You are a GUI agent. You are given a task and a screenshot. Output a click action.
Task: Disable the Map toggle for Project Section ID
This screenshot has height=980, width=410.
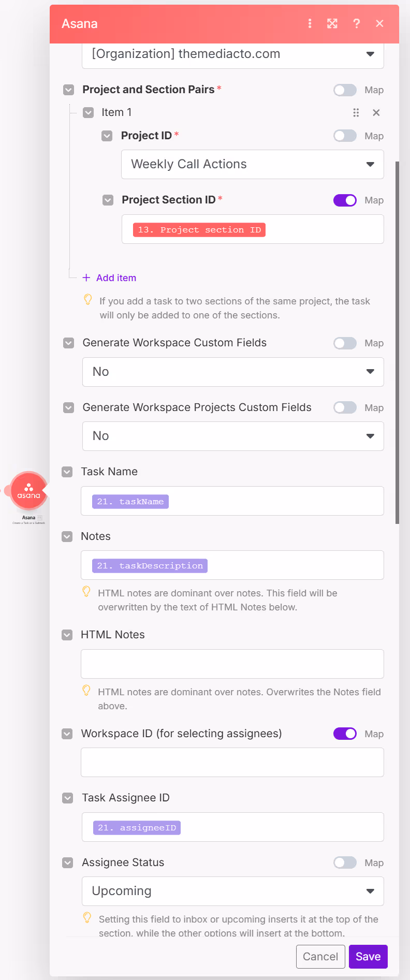(x=345, y=200)
